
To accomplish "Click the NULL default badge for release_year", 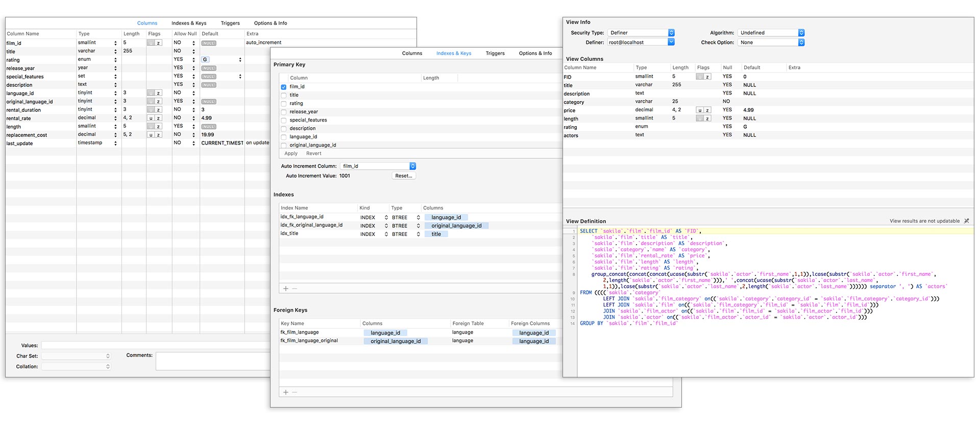I will click(x=209, y=68).
